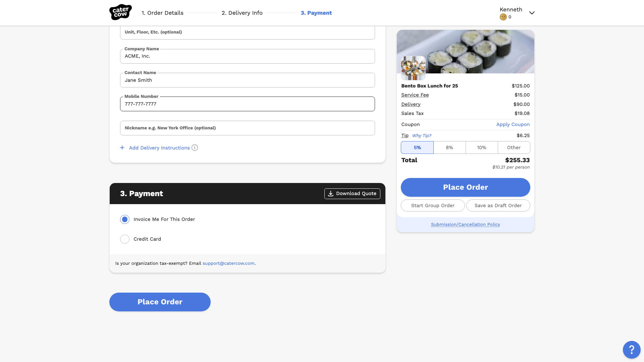Choose the 10% tip option

click(x=482, y=147)
